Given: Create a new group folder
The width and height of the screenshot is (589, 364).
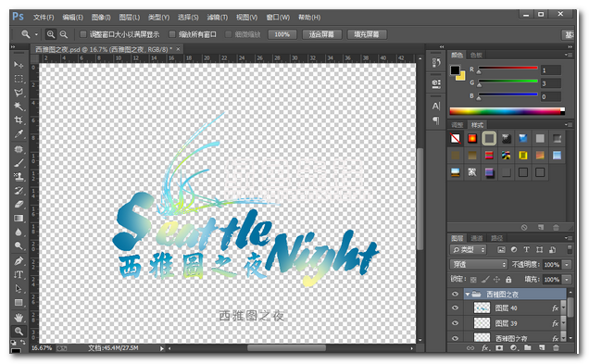Looking at the screenshot, I should 527,348.
